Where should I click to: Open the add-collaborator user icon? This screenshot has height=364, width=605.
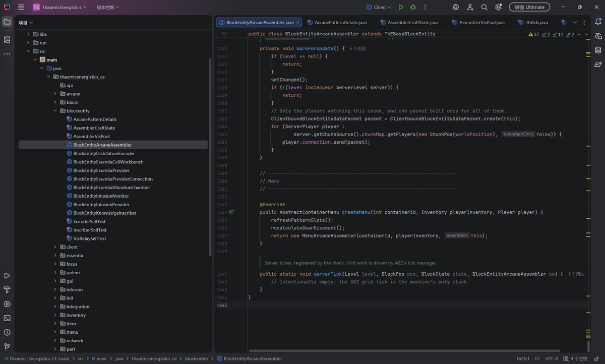pyautogui.click(x=470, y=7)
